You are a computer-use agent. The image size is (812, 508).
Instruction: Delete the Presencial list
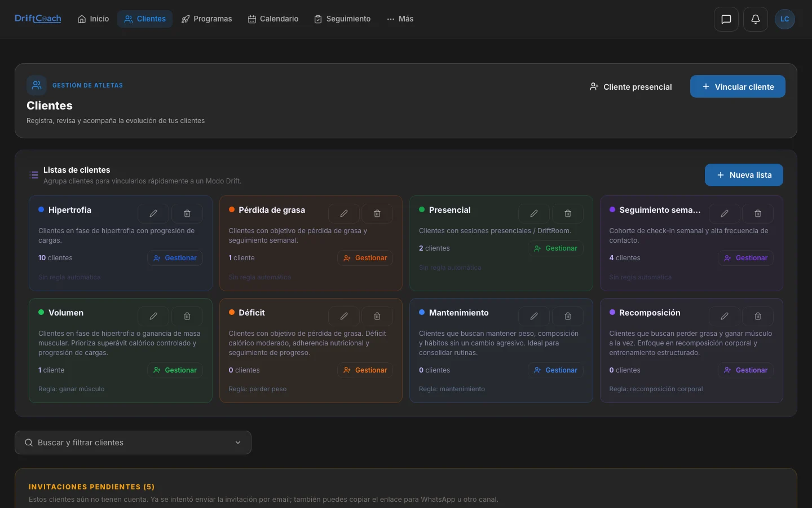pos(568,213)
